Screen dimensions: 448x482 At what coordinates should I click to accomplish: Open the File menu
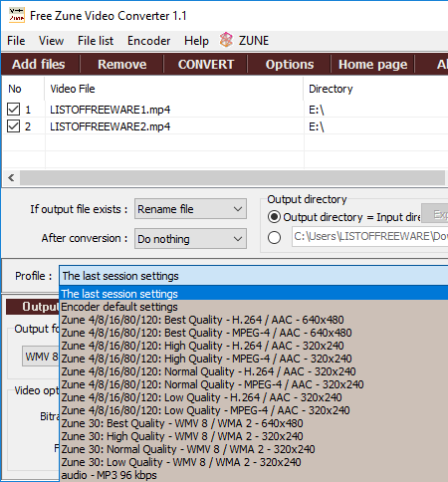(16, 41)
